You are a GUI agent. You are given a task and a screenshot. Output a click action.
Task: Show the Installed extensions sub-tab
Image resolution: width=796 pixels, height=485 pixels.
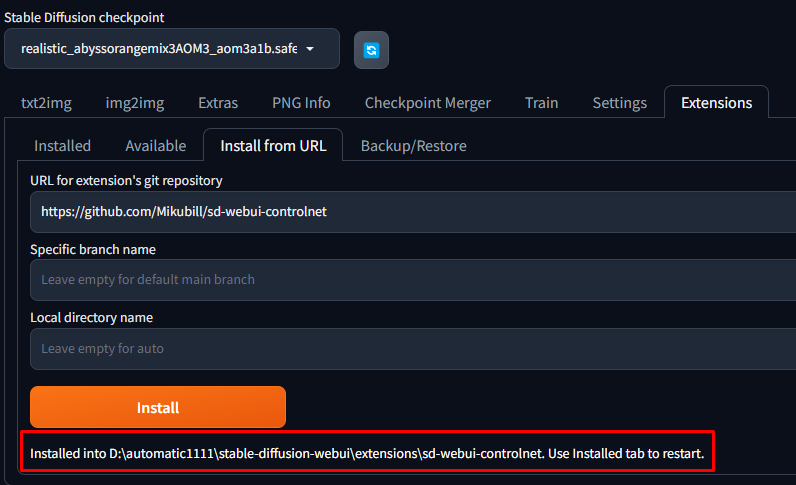tap(62, 146)
